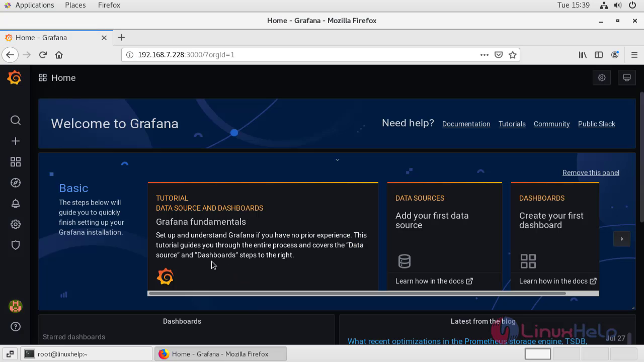Collapse the panel with the small chevron

(x=338, y=160)
